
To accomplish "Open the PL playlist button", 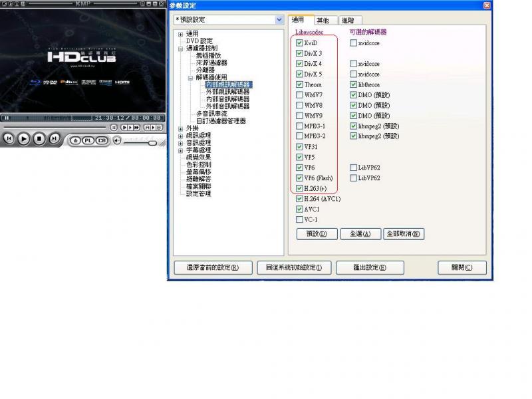I will (x=88, y=140).
